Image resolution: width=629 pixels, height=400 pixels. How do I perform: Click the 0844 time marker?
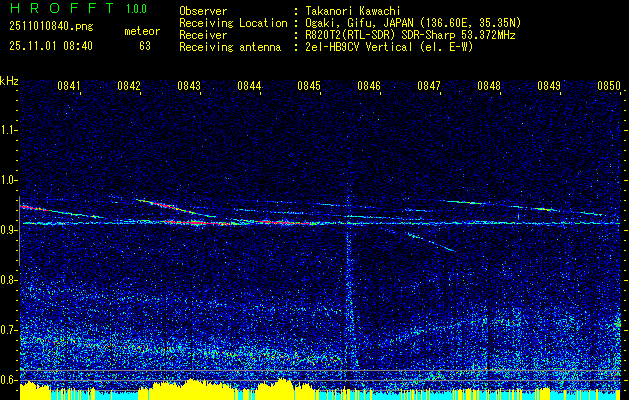(x=249, y=85)
